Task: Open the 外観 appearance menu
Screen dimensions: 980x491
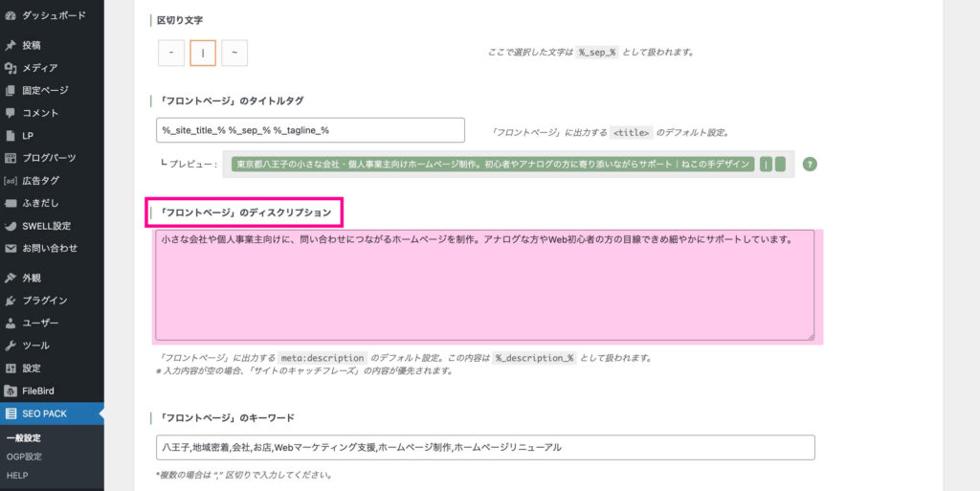Action: (x=32, y=279)
